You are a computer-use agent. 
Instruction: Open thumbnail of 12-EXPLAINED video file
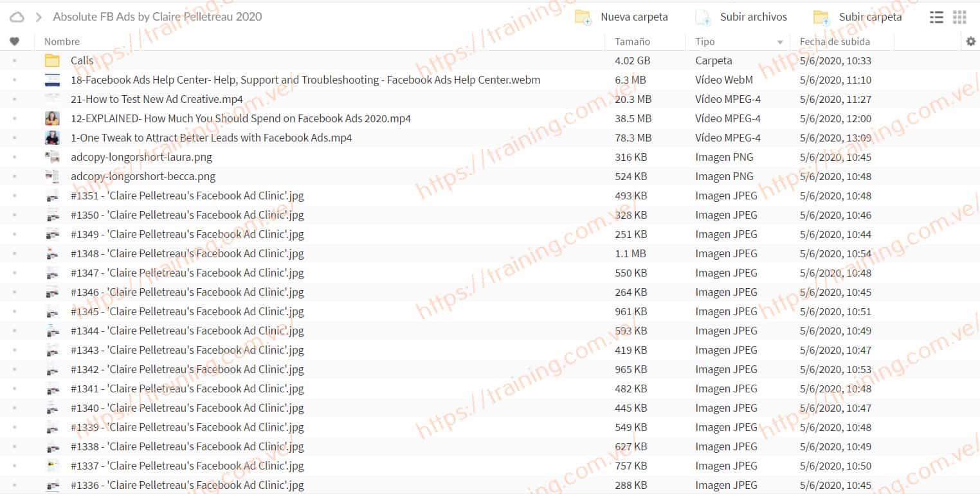[x=52, y=119]
